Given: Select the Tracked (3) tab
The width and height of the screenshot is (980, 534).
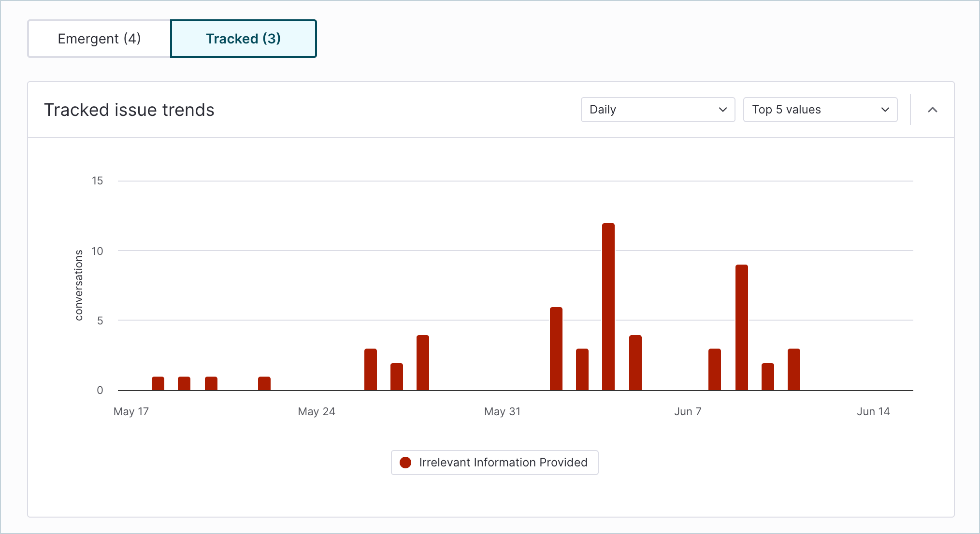Looking at the screenshot, I should click(x=244, y=39).
